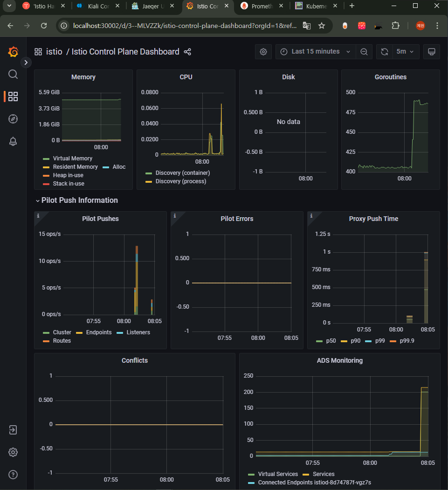This screenshot has height=490, width=448.
Task: Toggle the p99 legend entry
Action: coord(380,341)
